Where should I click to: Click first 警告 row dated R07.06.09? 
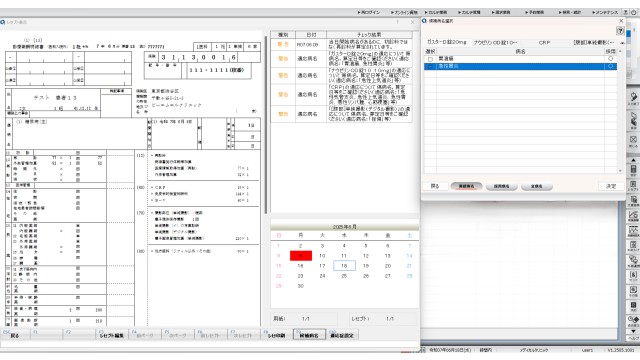(x=341, y=44)
